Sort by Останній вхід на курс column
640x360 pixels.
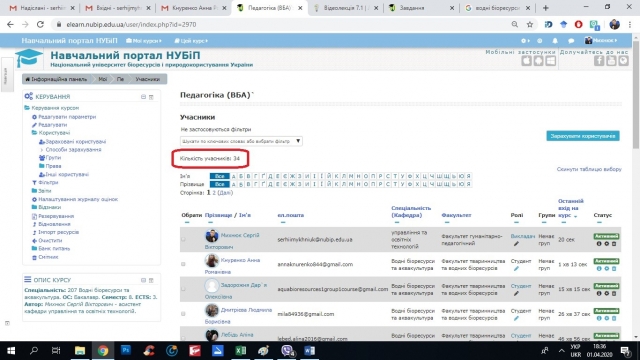point(570,208)
